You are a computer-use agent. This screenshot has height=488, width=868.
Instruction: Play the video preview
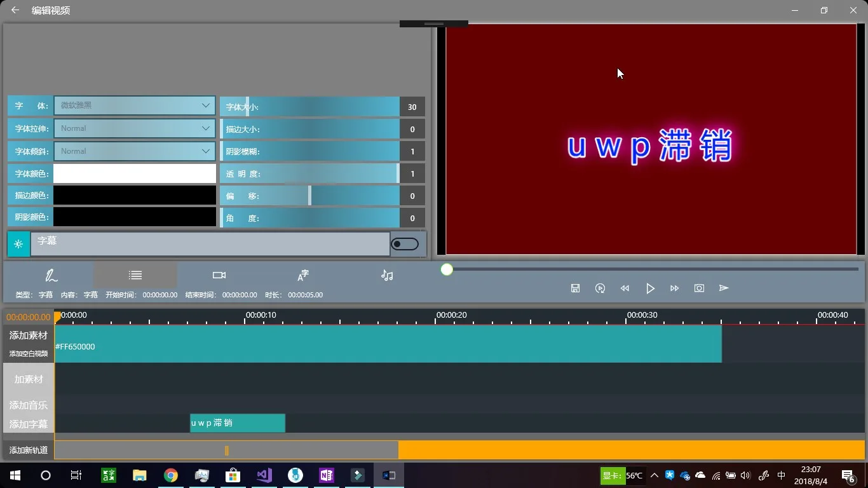click(x=650, y=288)
